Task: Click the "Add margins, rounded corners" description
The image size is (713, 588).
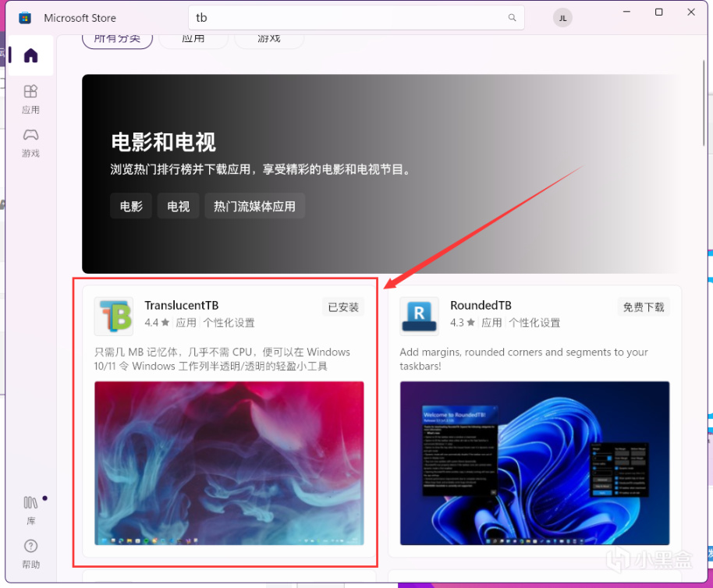Action: (524, 359)
